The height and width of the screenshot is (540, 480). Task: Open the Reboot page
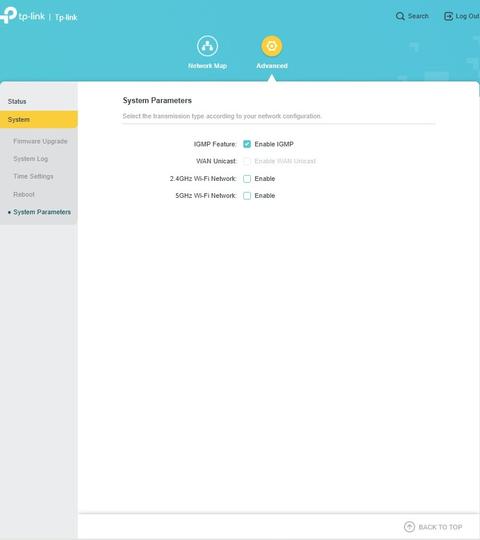click(x=24, y=195)
